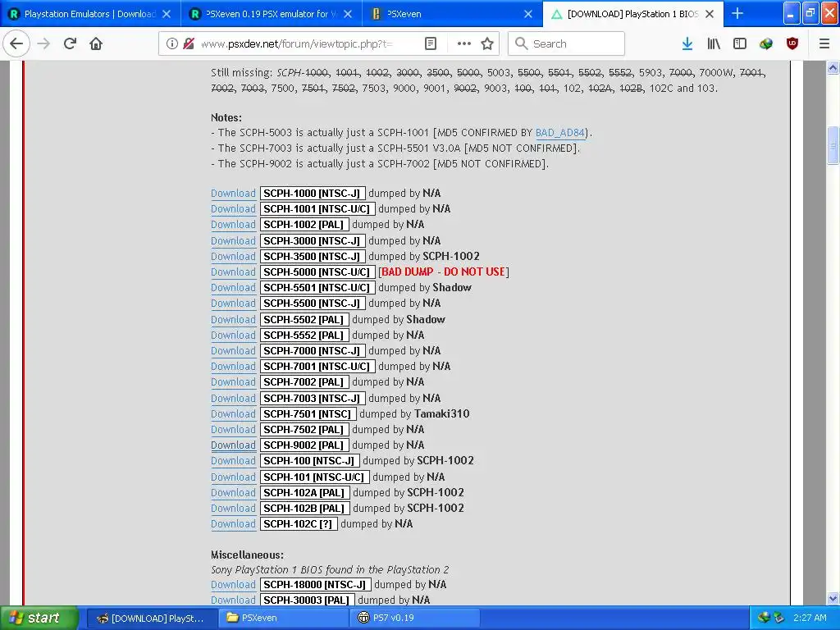Download SCPH-18000 [NTSC-J] PS2 BIOS
This screenshot has width=840, height=630.
click(x=233, y=585)
